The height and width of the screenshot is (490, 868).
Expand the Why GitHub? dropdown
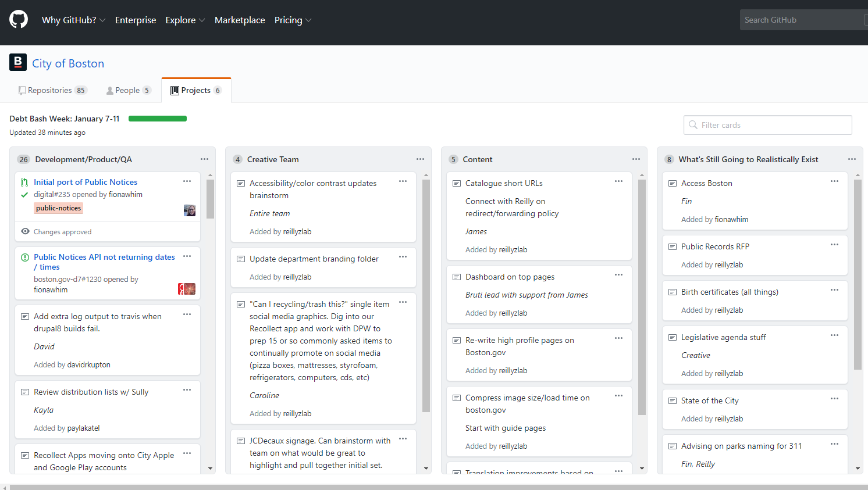[x=73, y=20]
